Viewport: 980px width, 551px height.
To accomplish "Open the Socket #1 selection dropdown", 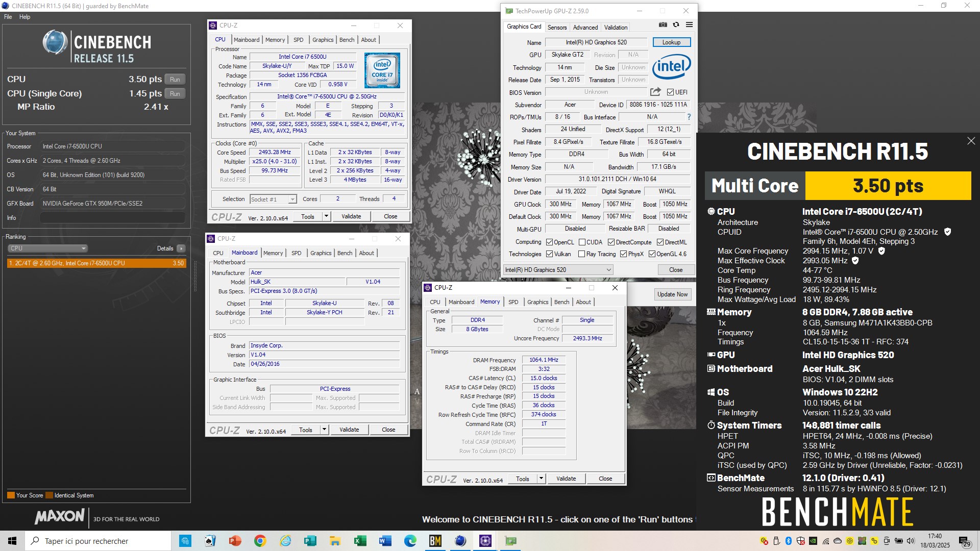I will [273, 199].
